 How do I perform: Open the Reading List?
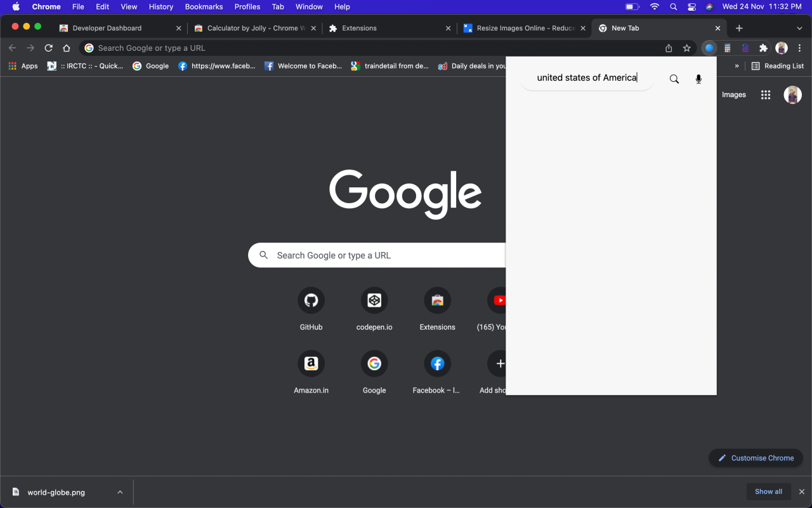[777, 66]
